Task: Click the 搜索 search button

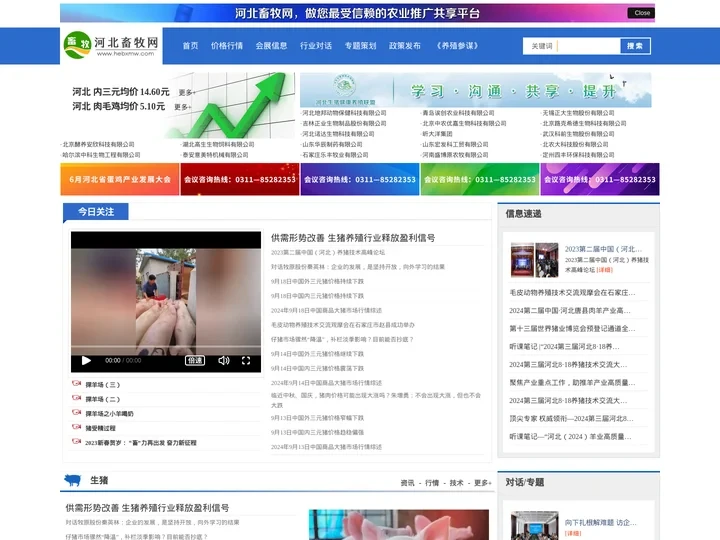Action: 635,46
